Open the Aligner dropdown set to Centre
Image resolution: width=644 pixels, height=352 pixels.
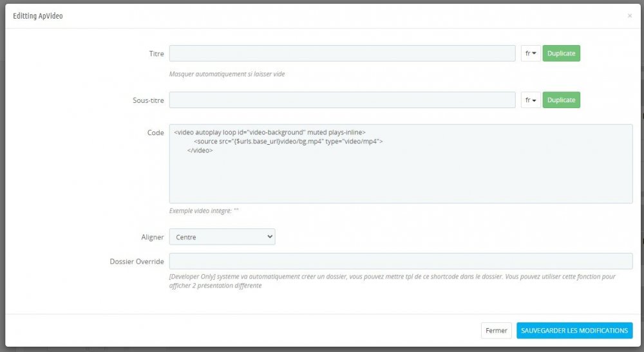[222, 237]
